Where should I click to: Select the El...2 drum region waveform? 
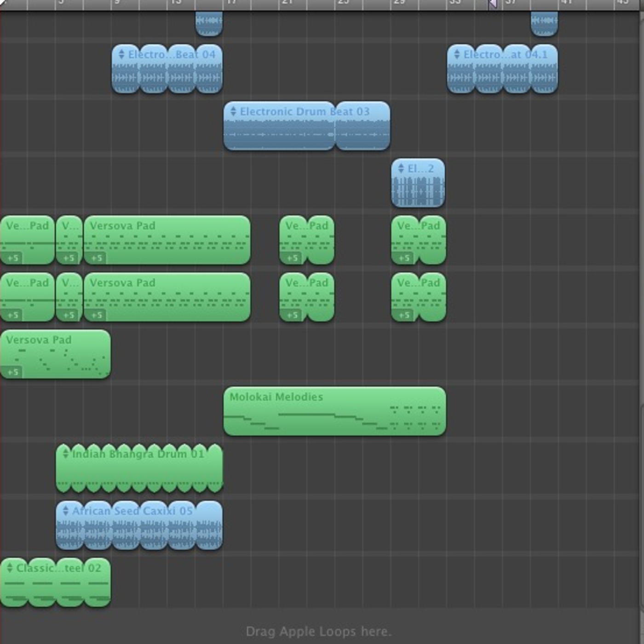pyautogui.click(x=418, y=191)
